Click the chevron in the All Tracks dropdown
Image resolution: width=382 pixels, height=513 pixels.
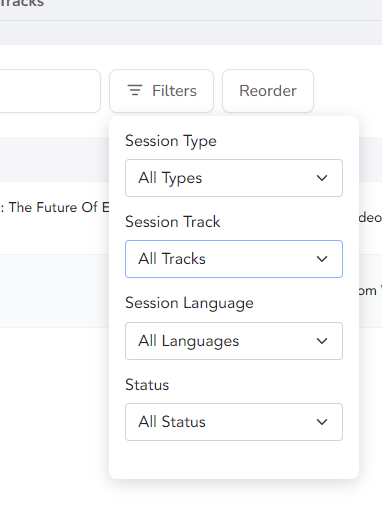click(322, 259)
